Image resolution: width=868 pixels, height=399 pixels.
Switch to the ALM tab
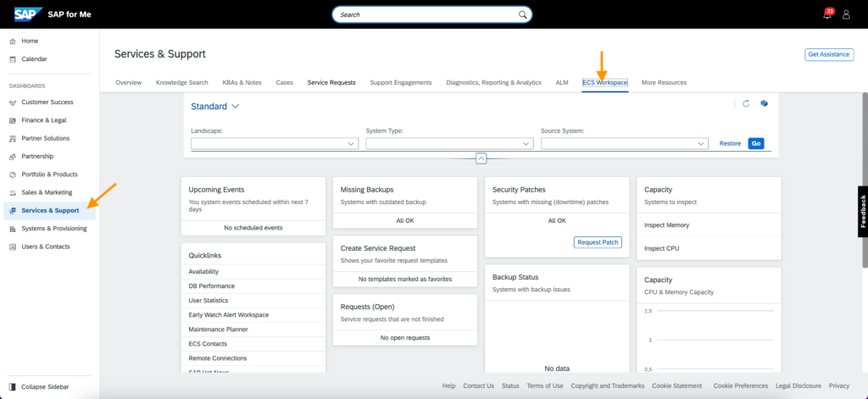click(x=562, y=82)
